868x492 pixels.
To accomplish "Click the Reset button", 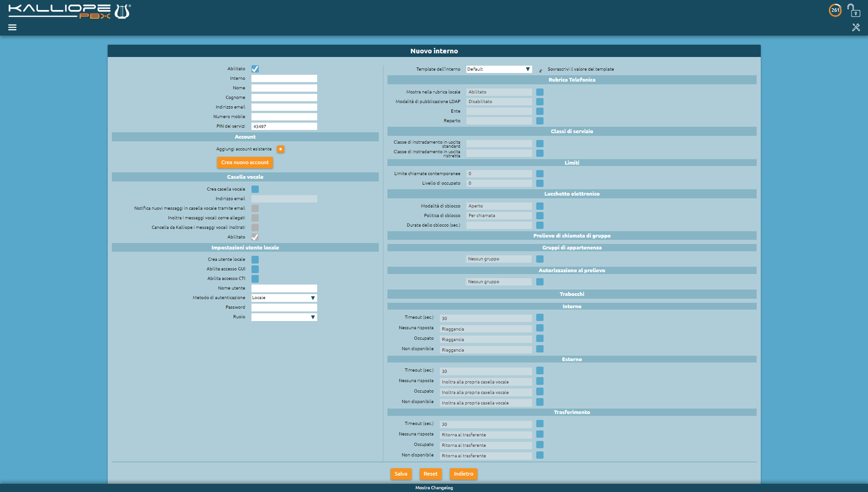I will coord(430,474).
